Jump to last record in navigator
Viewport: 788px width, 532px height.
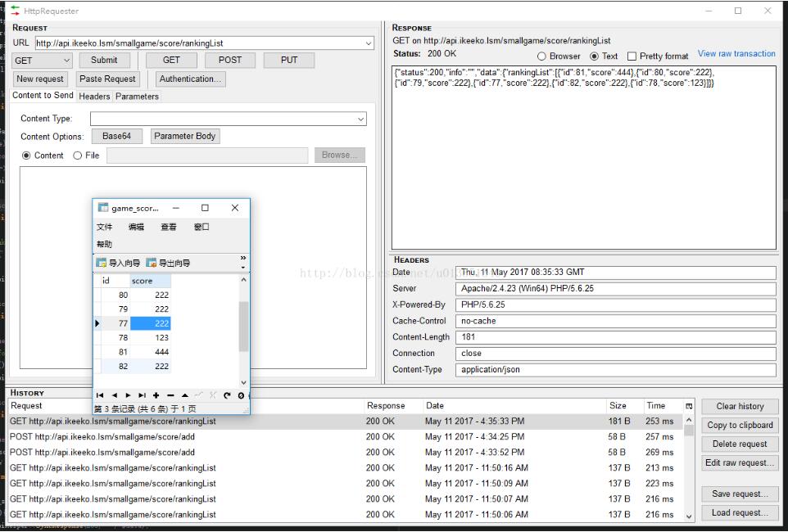pyautogui.click(x=142, y=395)
